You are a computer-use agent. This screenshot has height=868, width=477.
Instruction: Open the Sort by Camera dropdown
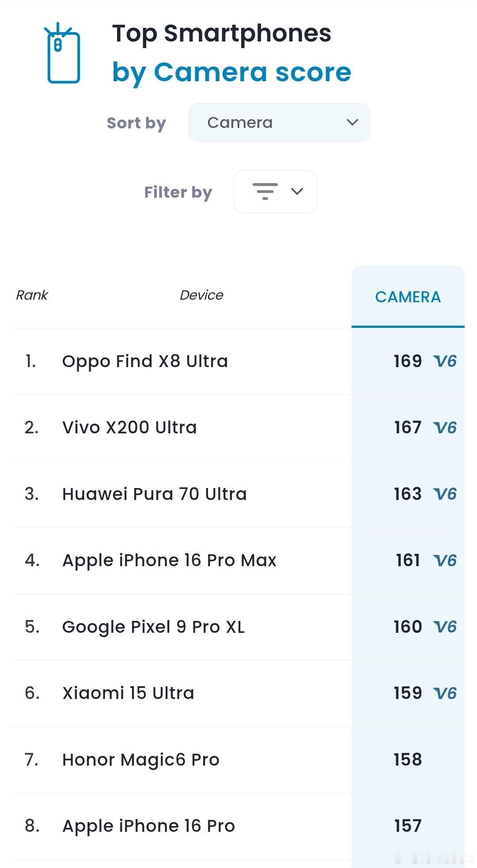[x=279, y=123]
